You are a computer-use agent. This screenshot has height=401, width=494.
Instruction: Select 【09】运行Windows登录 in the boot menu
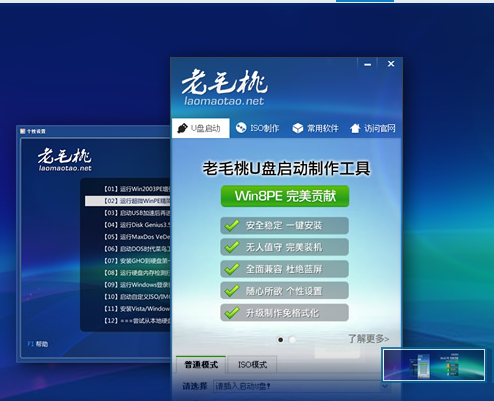[137, 285]
